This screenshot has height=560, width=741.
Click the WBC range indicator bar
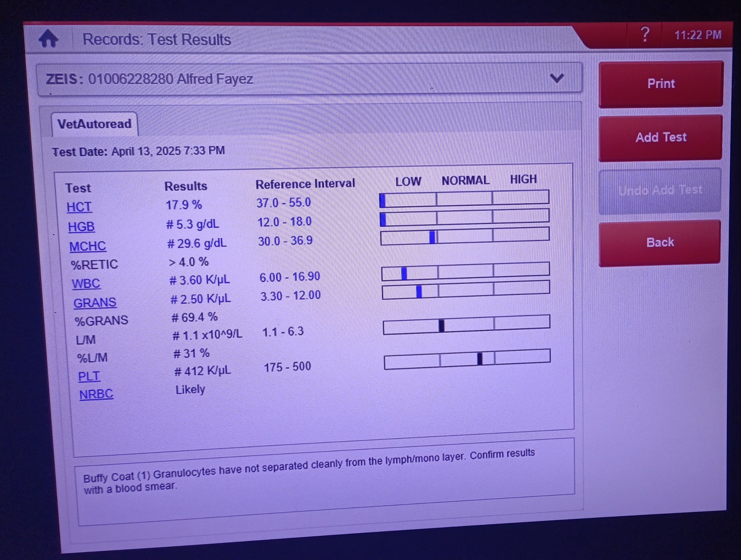click(465, 271)
